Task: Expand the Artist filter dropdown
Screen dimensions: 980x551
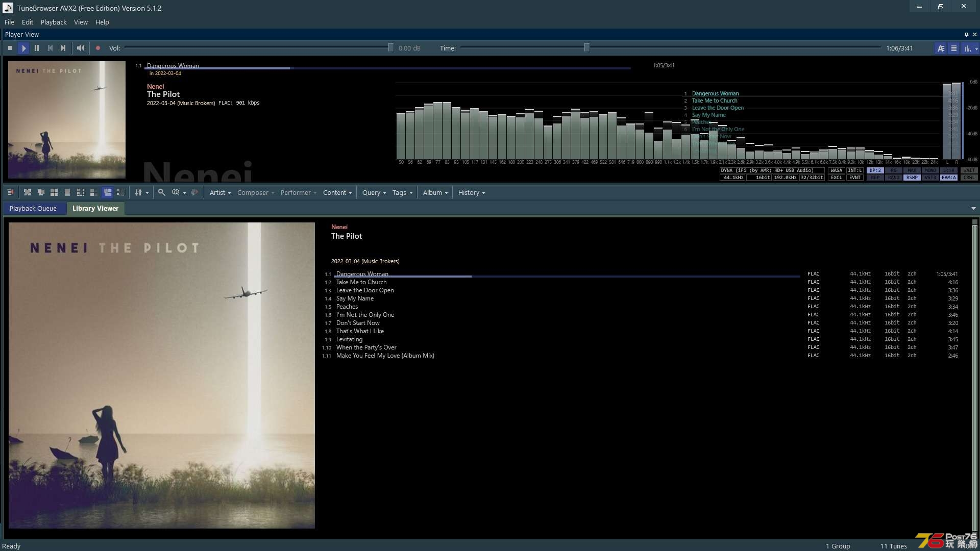Action: click(x=220, y=192)
